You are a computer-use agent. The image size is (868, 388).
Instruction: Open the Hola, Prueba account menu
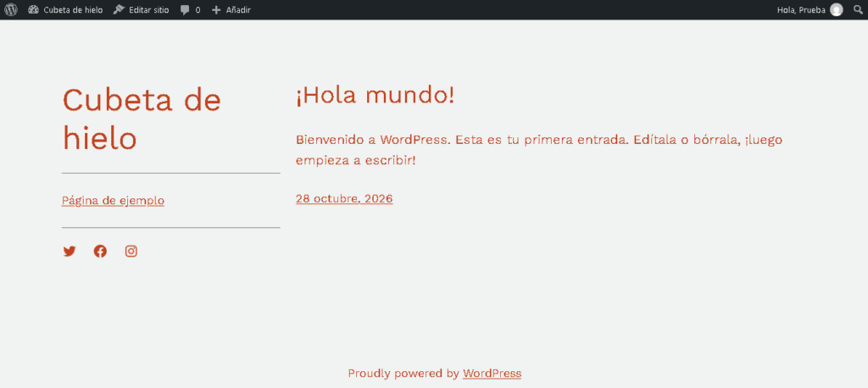pos(810,9)
